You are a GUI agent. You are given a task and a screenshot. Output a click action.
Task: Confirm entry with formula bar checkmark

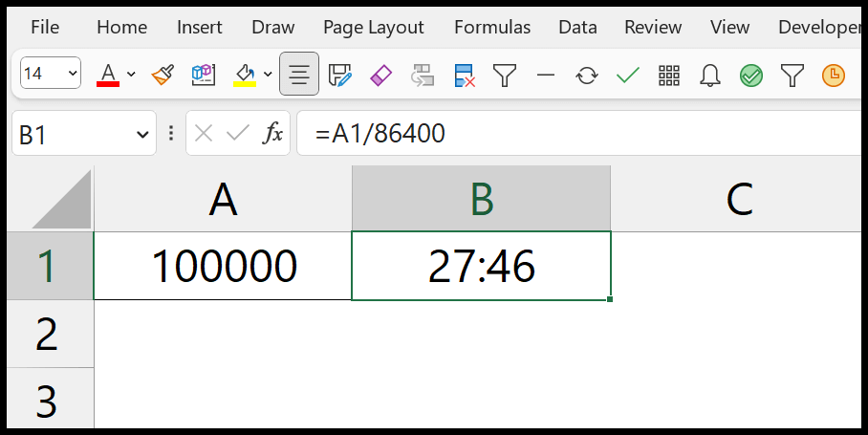coord(238,133)
